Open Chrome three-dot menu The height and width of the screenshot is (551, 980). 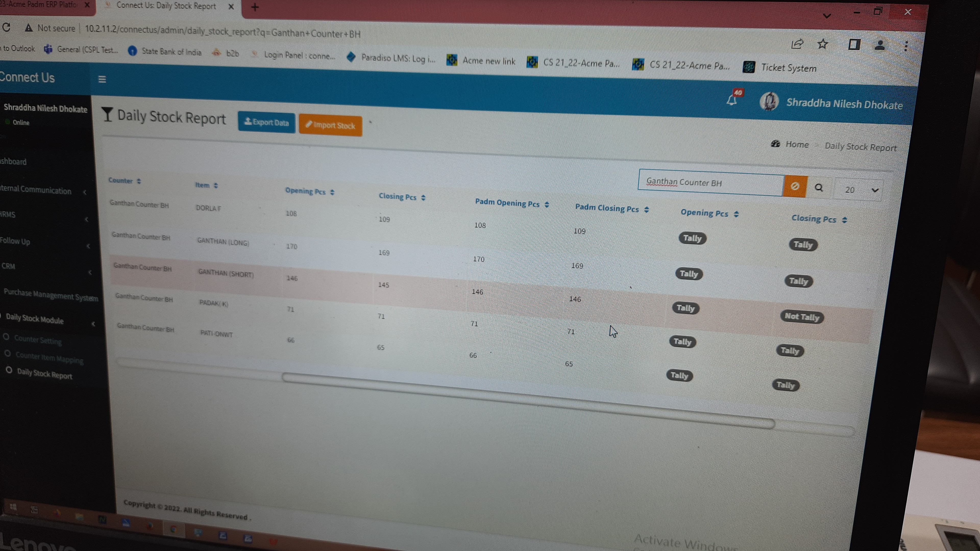coord(906,46)
